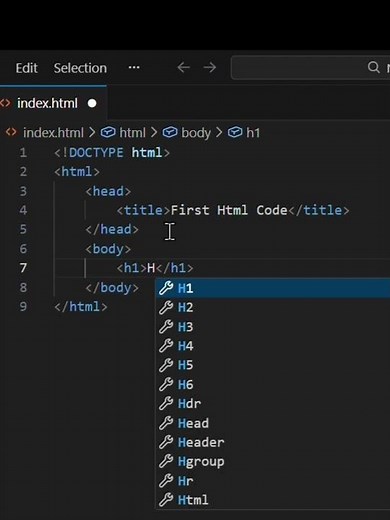This screenshot has height=520, width=390.
Task: Choose the H2 suggestion
Action: point(273,307)
